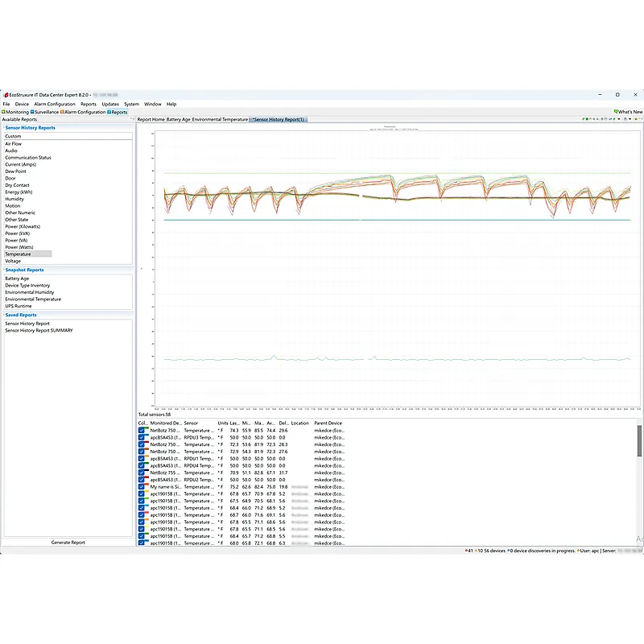
Task: Open the Updates menu
Action: (x=110, y=105)
